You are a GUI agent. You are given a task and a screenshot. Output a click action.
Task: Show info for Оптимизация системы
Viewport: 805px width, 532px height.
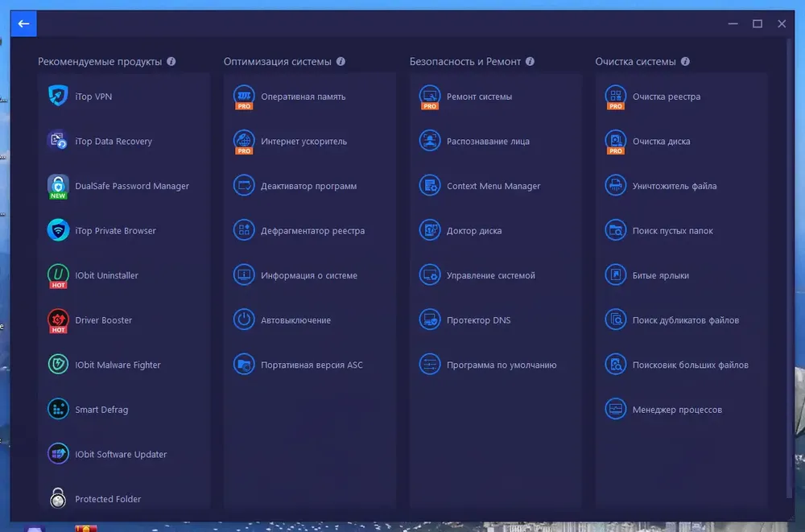click(x=341, y=61)
